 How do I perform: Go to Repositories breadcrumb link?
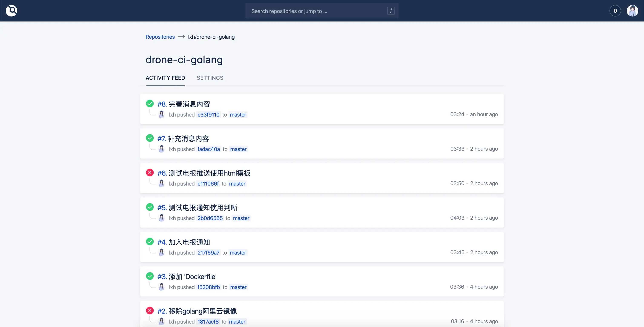(160, 37)
